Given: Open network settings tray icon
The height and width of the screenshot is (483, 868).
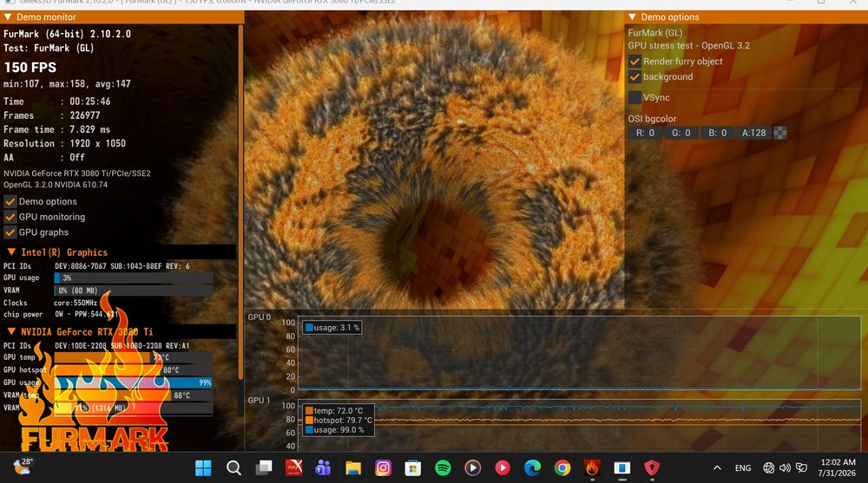Looking at the screenshot, I should [x=768, y=468].
